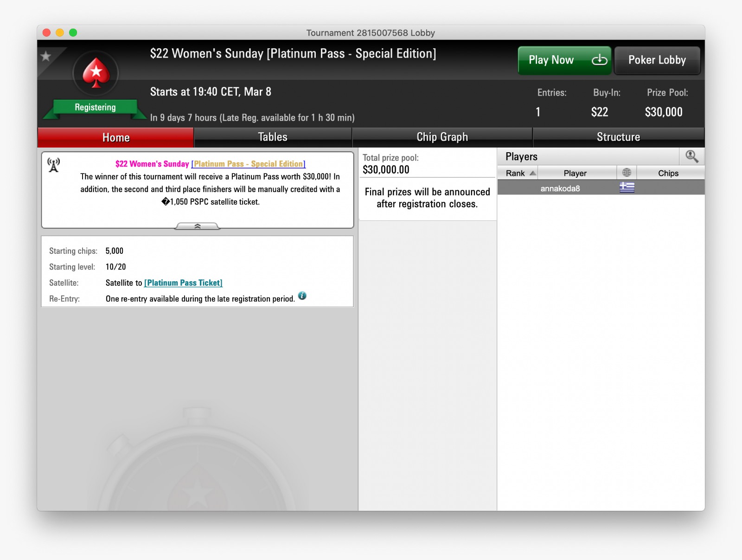This screenshot has height=560, width=742.
Task: Click the Prize Pool $30,000 header value
Action: tap(664, 112)
